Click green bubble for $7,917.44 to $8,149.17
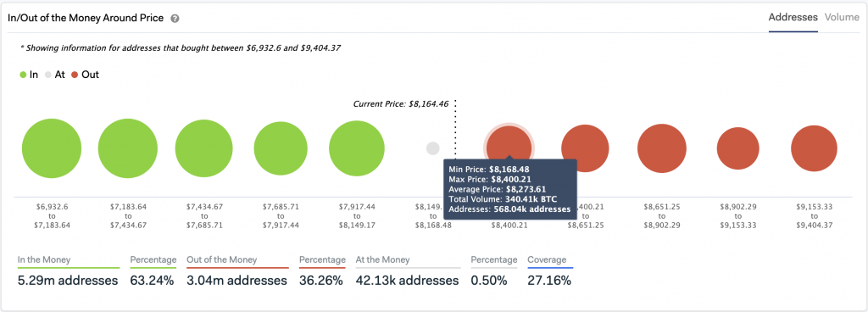 point(357,148)
